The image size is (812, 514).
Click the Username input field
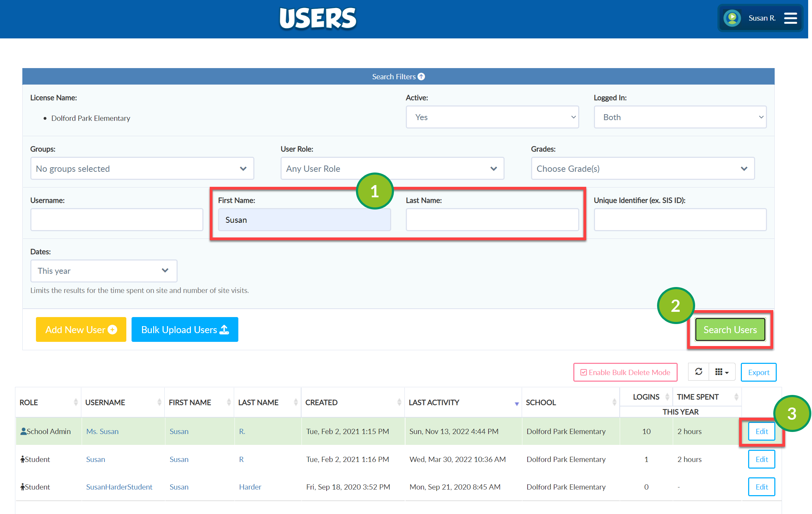pos(117,220)
